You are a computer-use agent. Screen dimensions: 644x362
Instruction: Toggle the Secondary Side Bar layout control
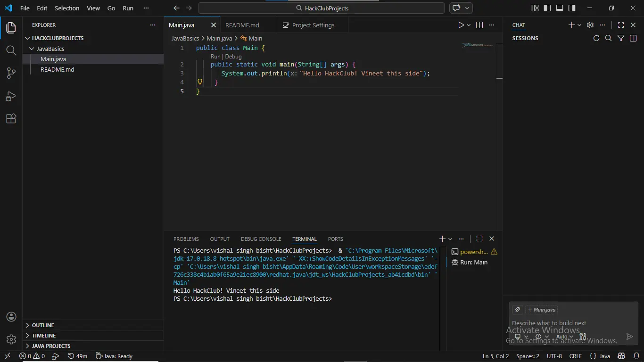[x=572, y=8]
